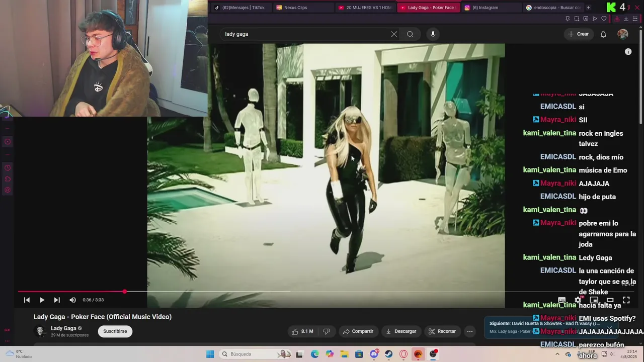Enter fullscreen mode
644x362 pixels.
pos(626,300)
